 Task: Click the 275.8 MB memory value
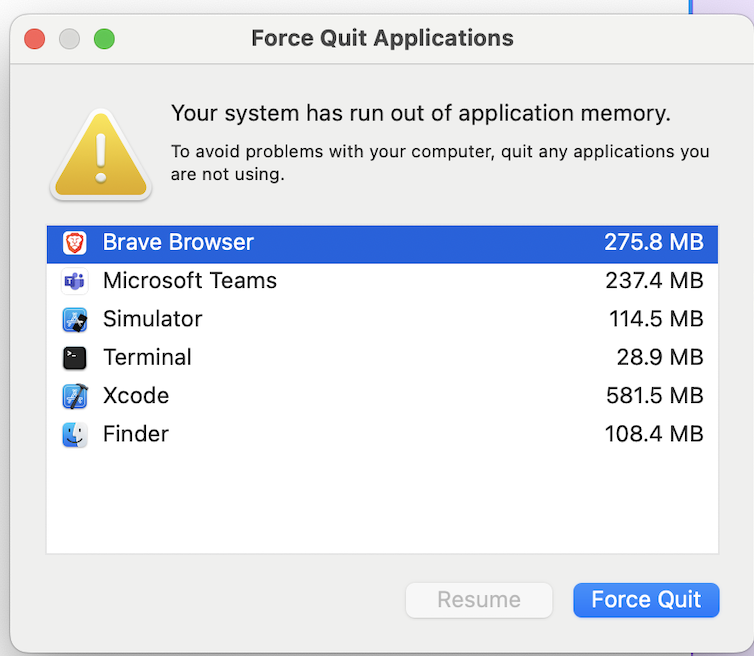(654, 242)
